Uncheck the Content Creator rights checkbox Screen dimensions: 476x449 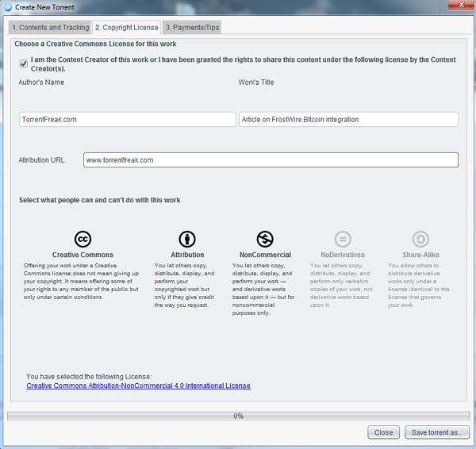pyautogui.click(x=23, y=63)
